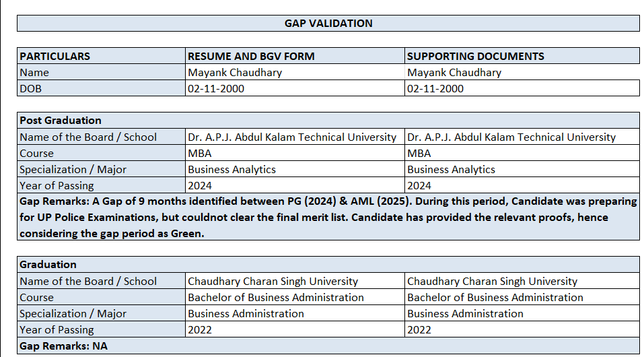The height and width of the screenshot is (357, 644).
Task: Select Bachelor of Business Administration in Supporting Documents
Action: [x=495, y=298]
